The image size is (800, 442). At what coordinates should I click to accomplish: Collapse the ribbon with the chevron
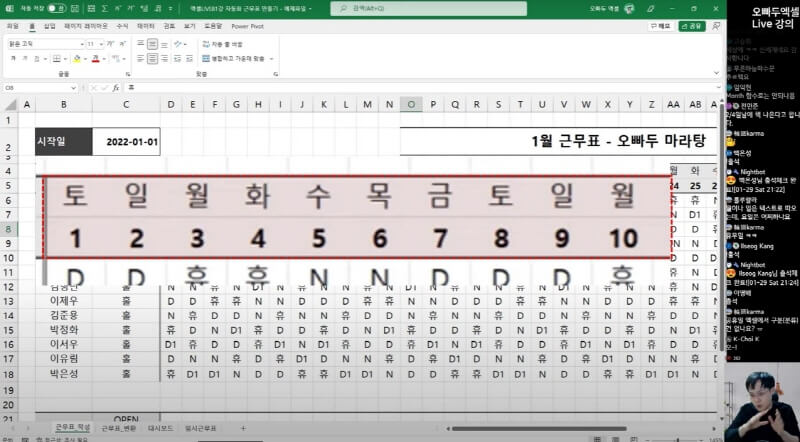point(716,73)
